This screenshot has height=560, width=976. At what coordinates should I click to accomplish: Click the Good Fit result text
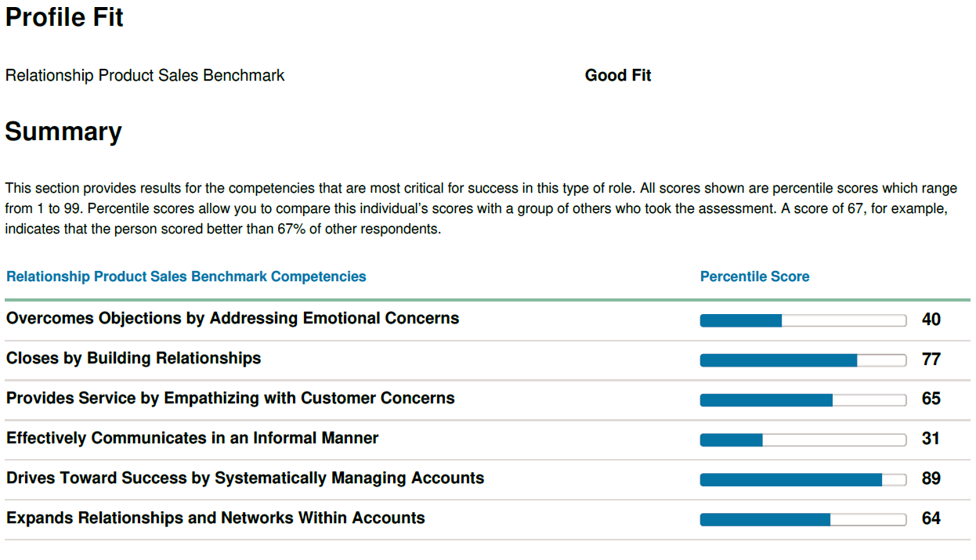618,76
